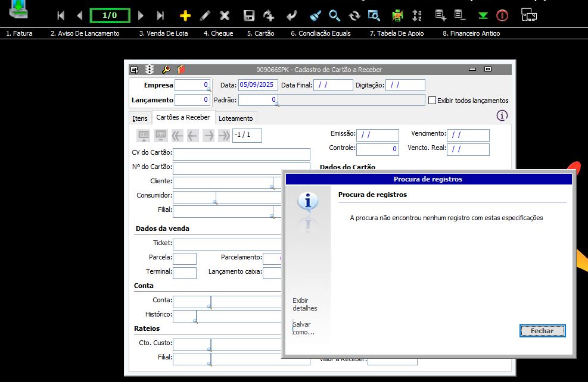
Task: Click Salvar como... in the dialog
Action: (303, 328)
